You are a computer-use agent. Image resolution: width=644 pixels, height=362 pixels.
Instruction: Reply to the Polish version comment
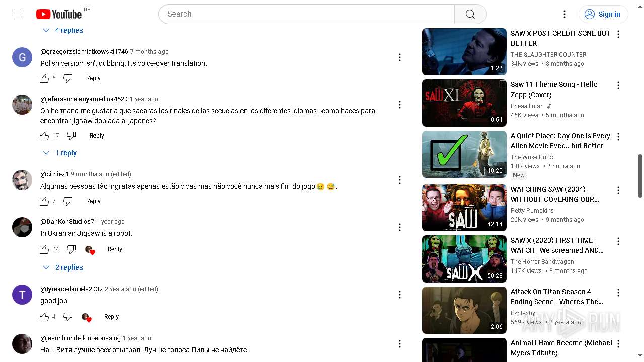(x=93, y=78)
